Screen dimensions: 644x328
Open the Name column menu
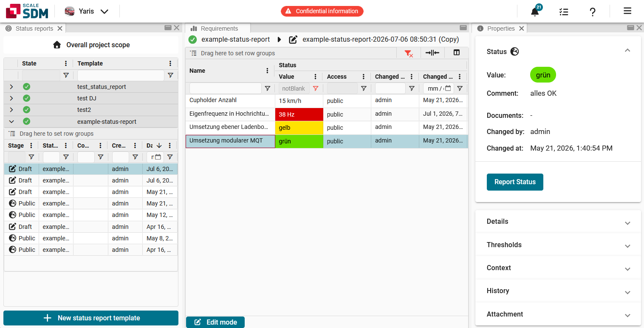267,71
